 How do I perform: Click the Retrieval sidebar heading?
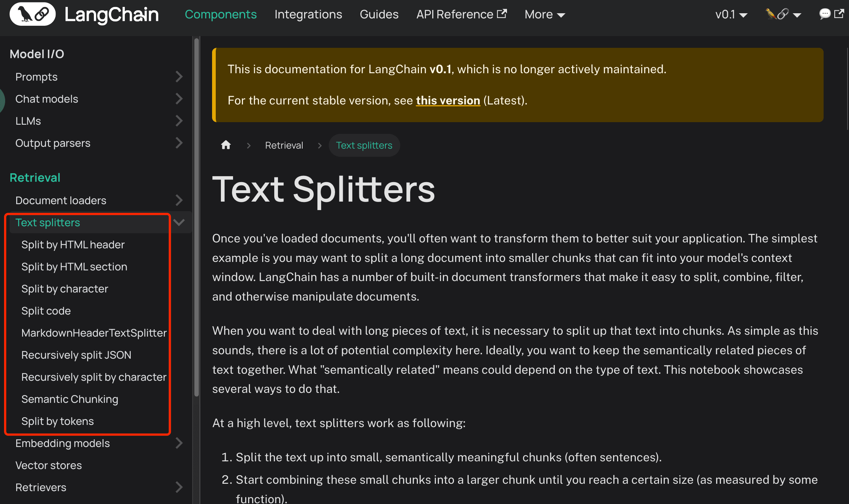pyautogui.click(x=35, y=178)
